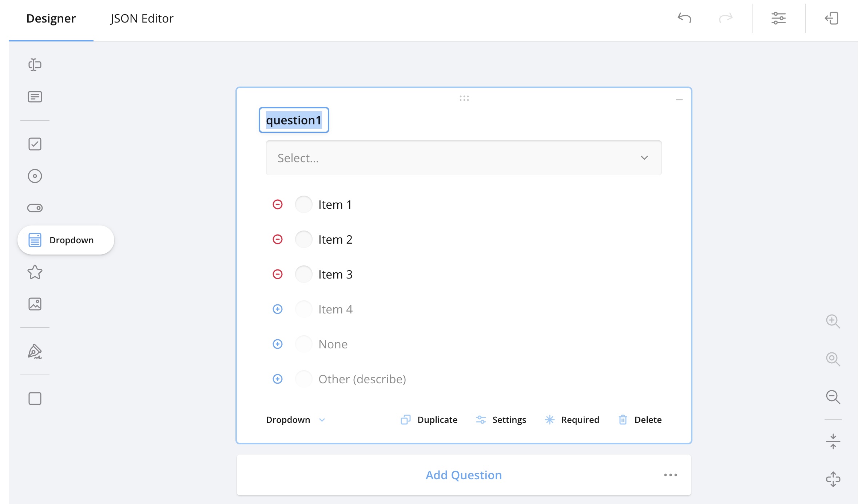
Task: Toggle the Required option for question1
Action: tap(572, 420)
